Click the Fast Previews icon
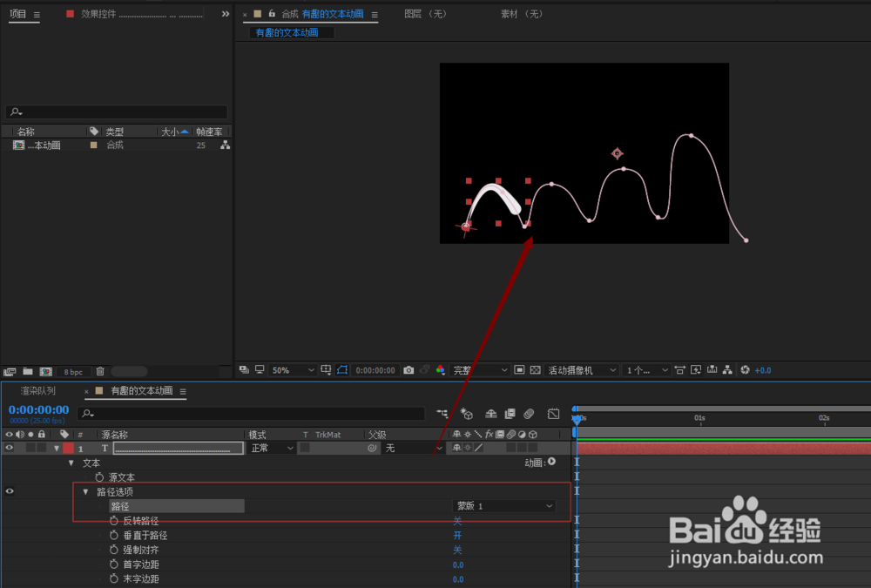Image resolution: width=871 pixels, height=588 pixels. pyautogui.click(x=696, y=369)
